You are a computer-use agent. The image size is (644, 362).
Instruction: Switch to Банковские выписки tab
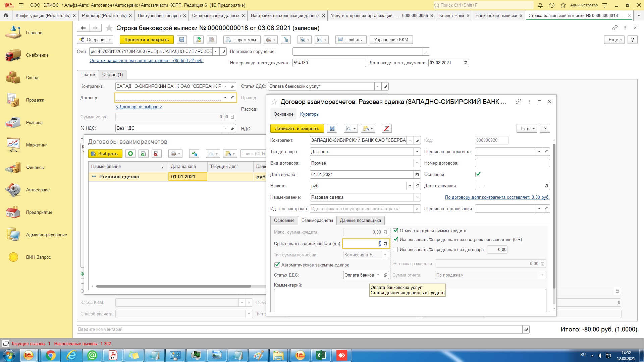pos(496,16)
